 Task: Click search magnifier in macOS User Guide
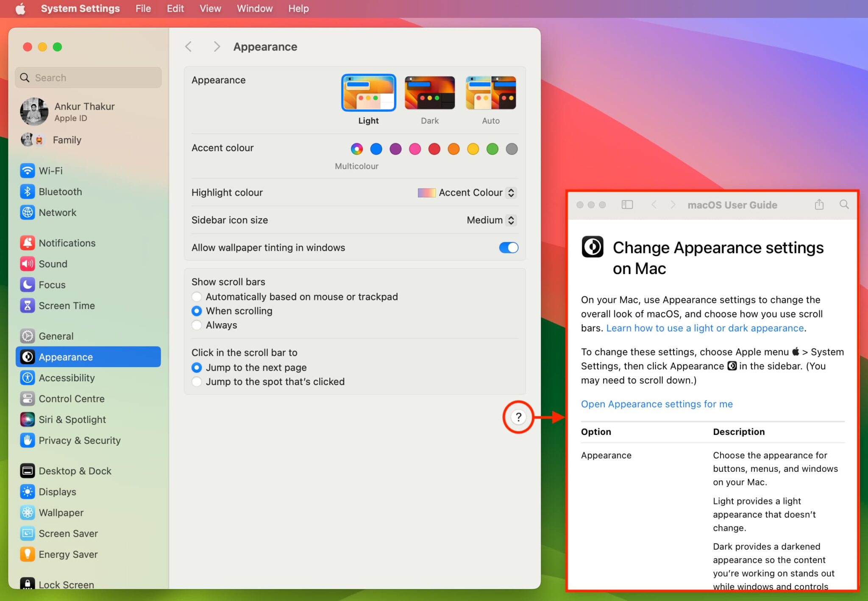[x=844, y=205]
